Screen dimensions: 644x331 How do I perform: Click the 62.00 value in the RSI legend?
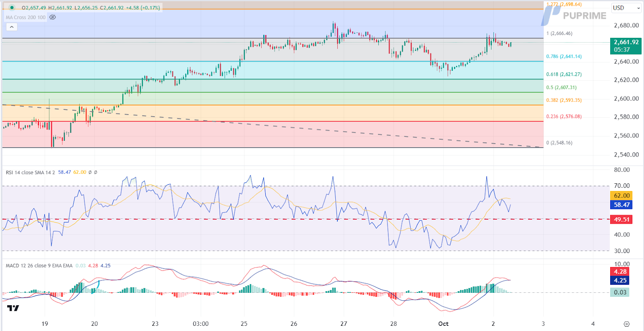[80, 172]
